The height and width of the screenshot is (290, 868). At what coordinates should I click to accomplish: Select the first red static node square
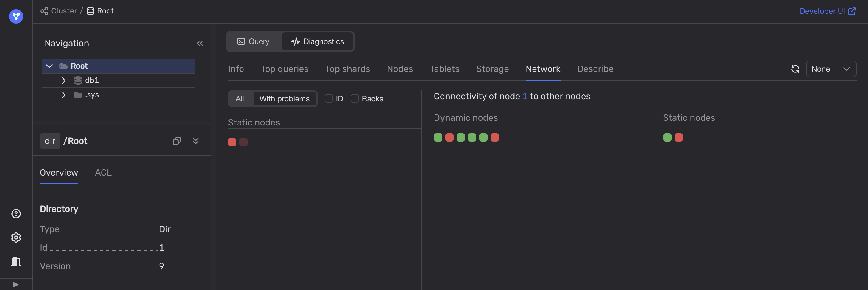tap(232, 142)
